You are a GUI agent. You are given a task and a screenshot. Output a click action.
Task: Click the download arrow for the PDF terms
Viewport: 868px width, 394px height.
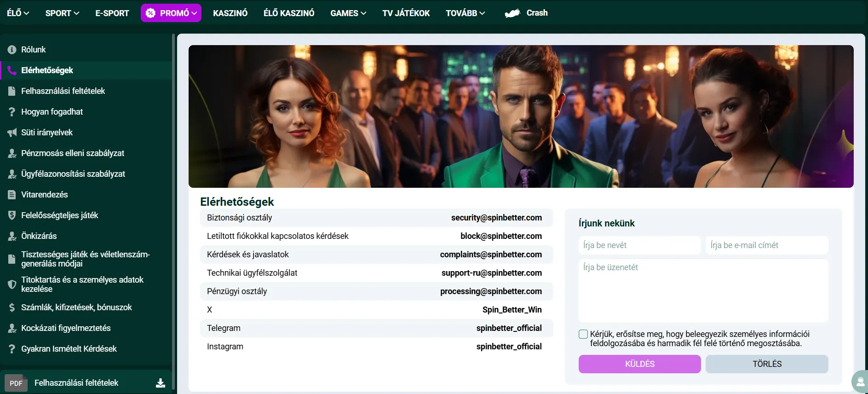pyautogui.click(x=161, y=383)
